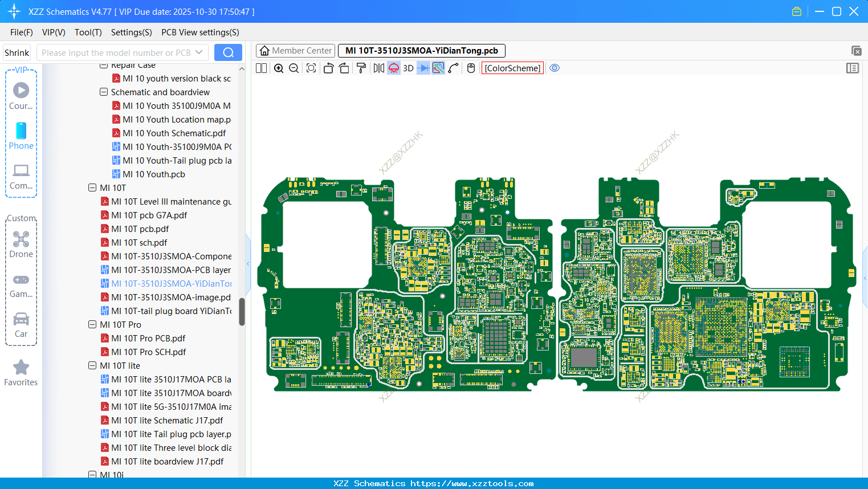Open the mouse settings toolbar icon
868x489 pixels.
pos(470,68)
